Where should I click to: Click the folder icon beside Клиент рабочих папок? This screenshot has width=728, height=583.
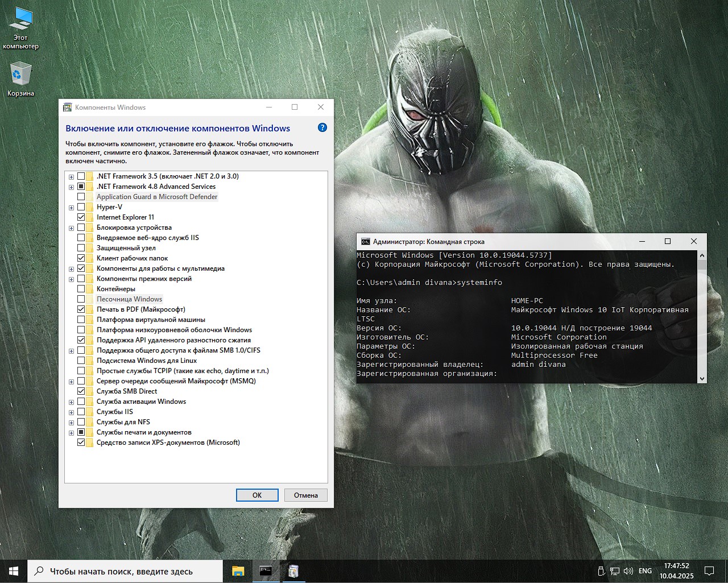click(x=90, y=258)
